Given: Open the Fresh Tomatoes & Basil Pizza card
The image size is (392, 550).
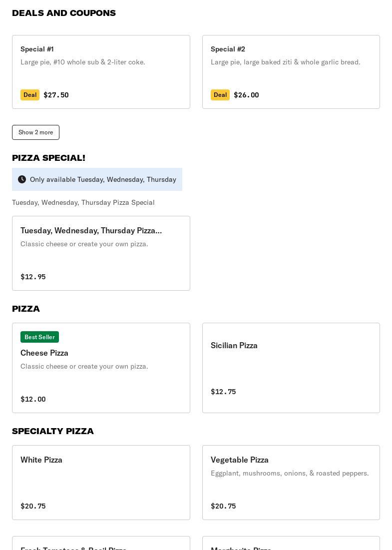Looking at the screenshot, I should (x=101, y=543).
